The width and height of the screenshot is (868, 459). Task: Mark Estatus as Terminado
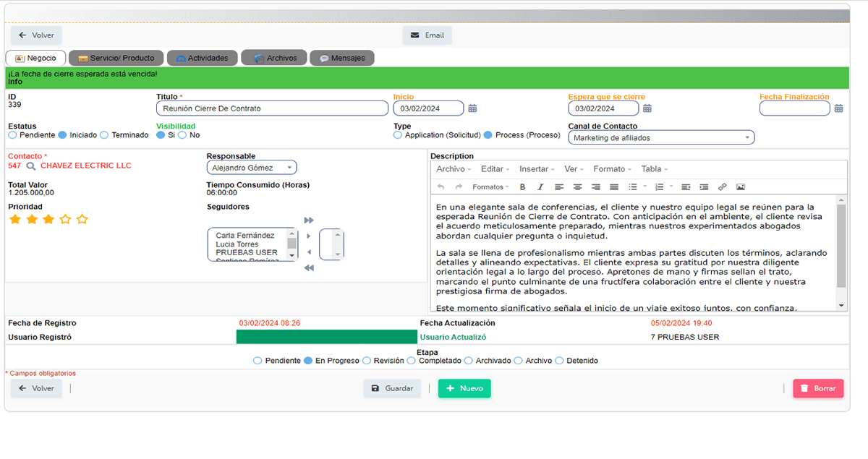point(104,135)
